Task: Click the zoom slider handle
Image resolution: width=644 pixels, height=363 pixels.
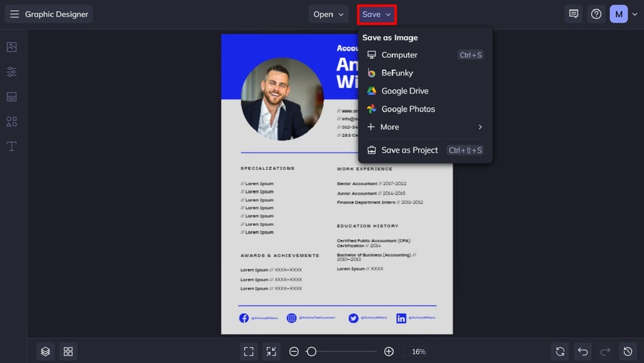Action: click(x=311, y=351)
